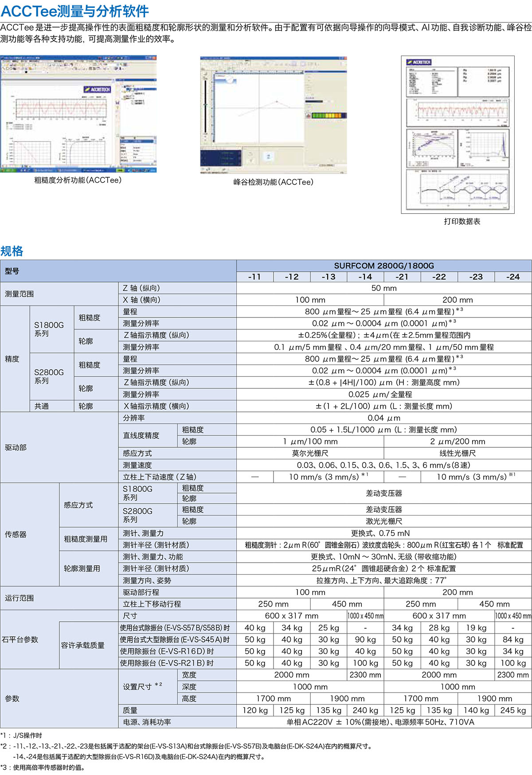
Task: Select the "驱动部行程" row label
Action: point(177,592)
